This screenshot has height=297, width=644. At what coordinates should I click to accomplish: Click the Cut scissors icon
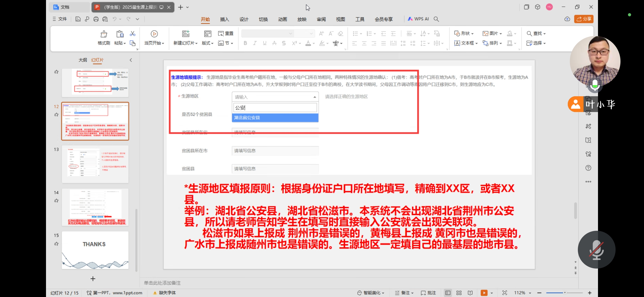click(133, 34)
